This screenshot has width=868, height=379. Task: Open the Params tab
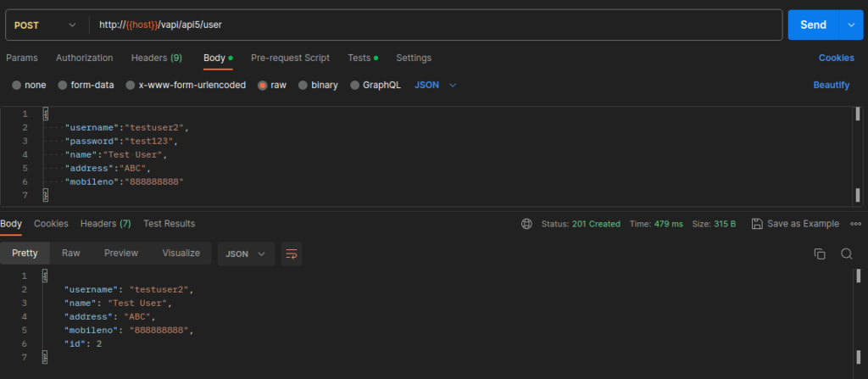[x=22, y=58]
